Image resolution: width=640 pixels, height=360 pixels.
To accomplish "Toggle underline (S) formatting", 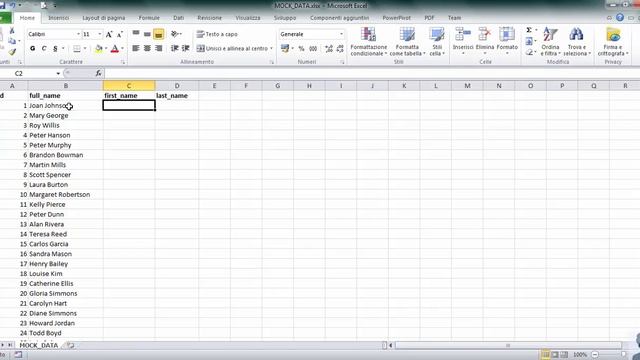I will click(55, 49).
